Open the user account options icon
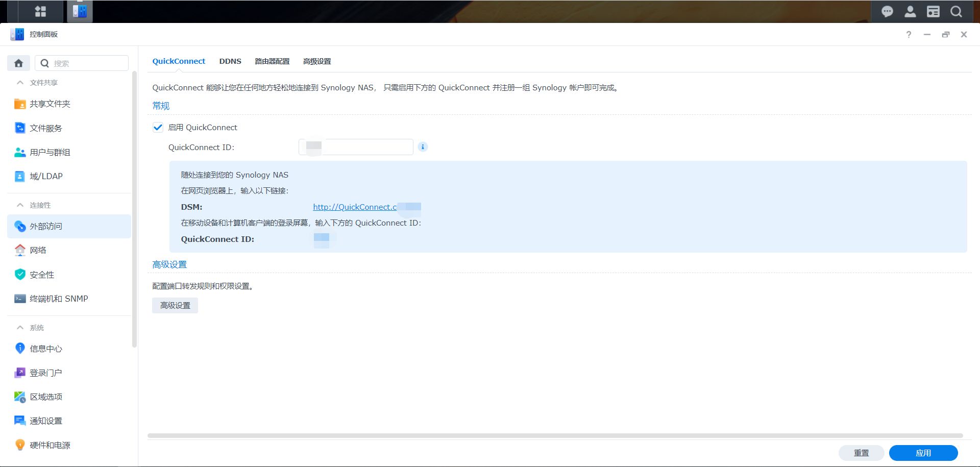This screenshot has height=467, width=980. coord(910,11)
